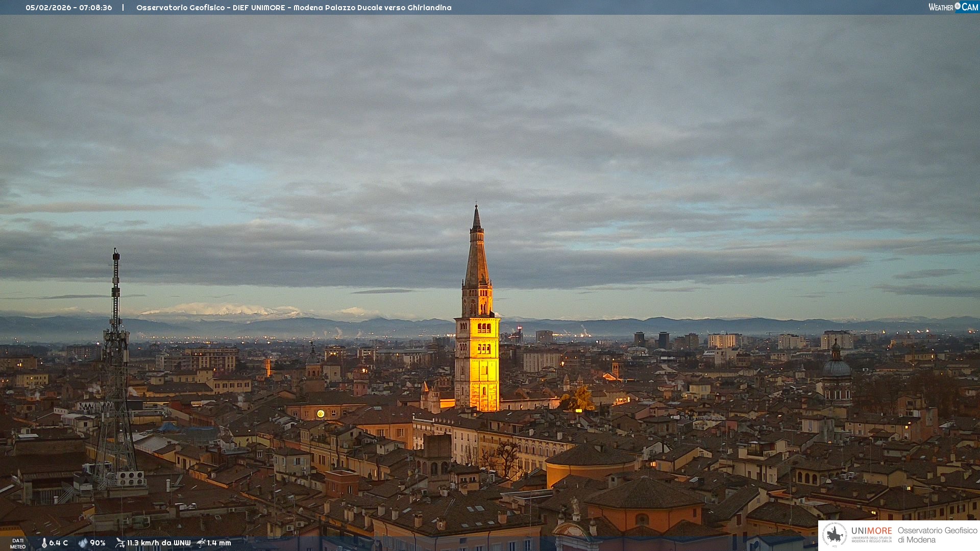The height and width of the screenshot is (551, 980).
Task: Click the 6.4 C temperature reading
Action: [x=59, y=543]
